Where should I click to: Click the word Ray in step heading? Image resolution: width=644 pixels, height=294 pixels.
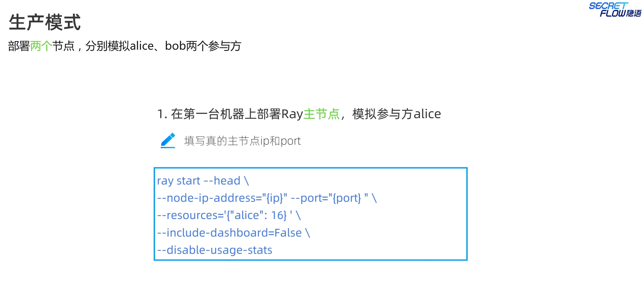pos(292,114)
